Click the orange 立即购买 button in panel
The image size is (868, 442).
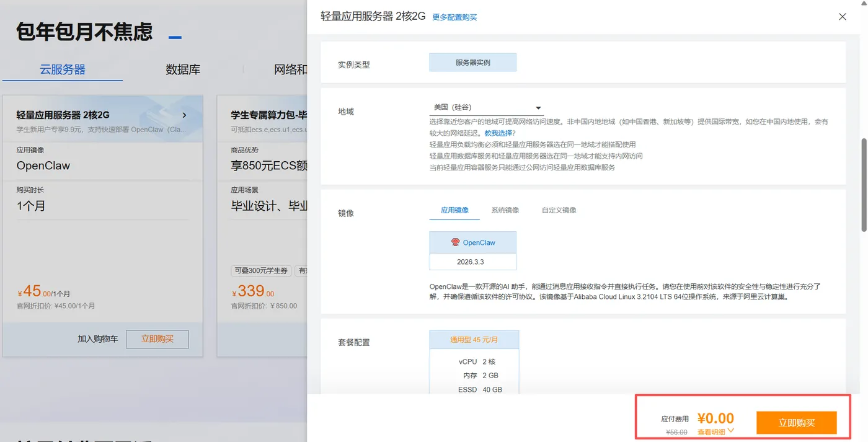797,423
